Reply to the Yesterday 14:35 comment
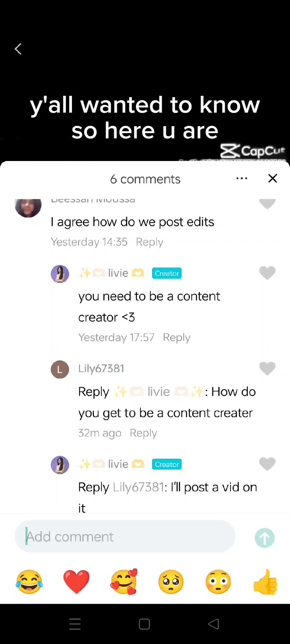This screenshot has width=290, height=644. tap(149, 242)
